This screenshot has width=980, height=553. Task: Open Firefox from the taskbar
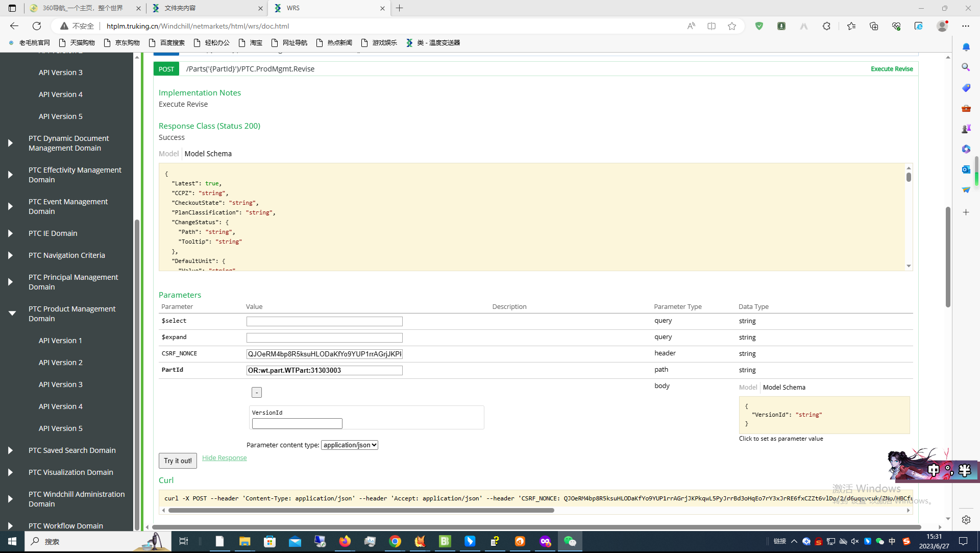click(x=345, y=541)
